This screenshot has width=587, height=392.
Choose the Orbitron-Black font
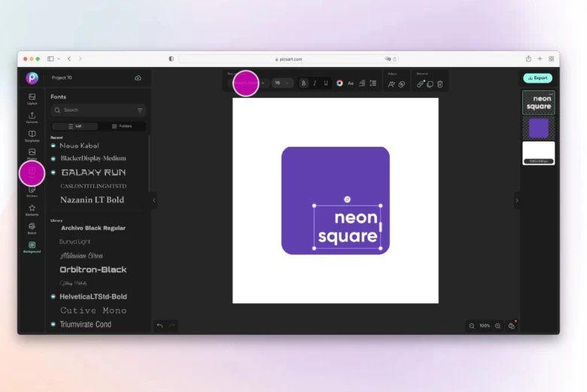click(93, 269)
